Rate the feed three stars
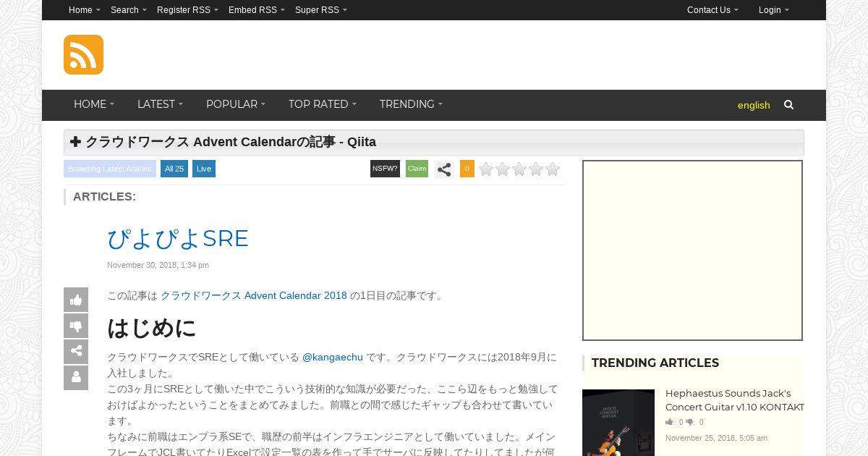This screenshot has height=456, width=868. [519, 169]
